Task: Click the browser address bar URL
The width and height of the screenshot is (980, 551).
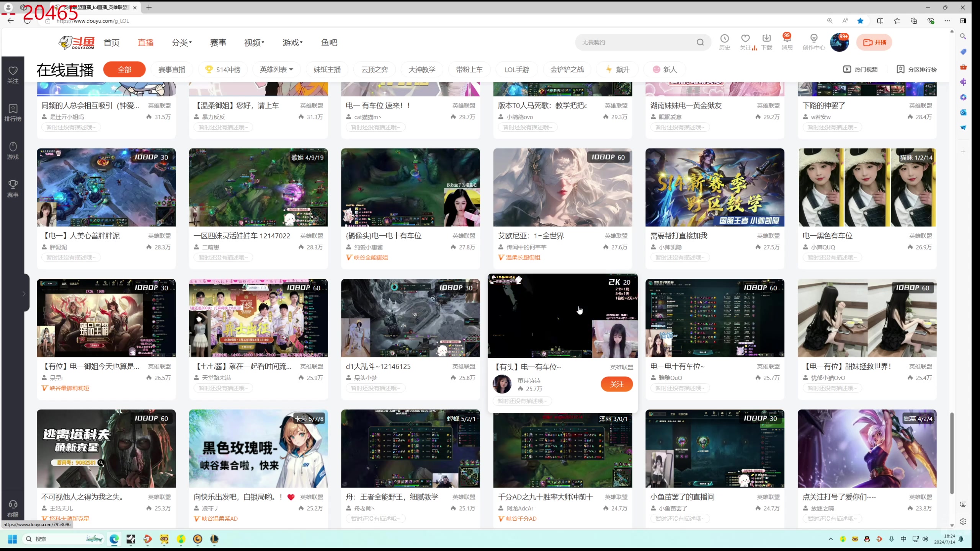Action: tap(93, 21)
